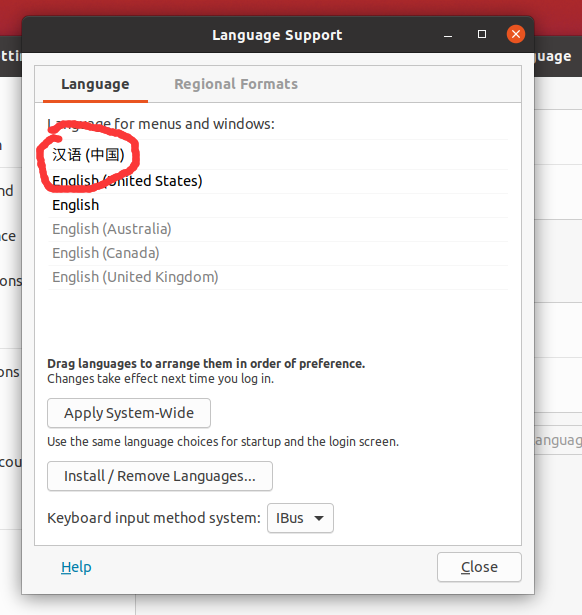Switch to the Regional Formats tab
The height and width of the screenshot is (615, 582).
[236, 84]
